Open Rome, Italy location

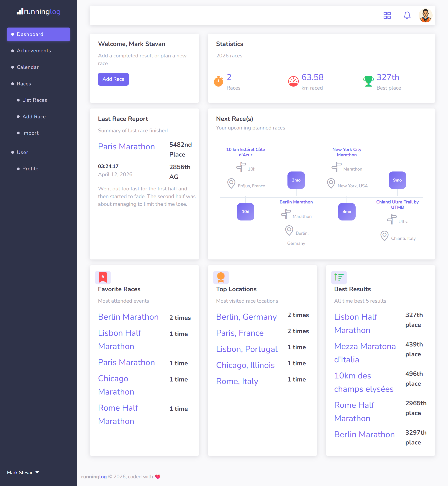(237, 381)
